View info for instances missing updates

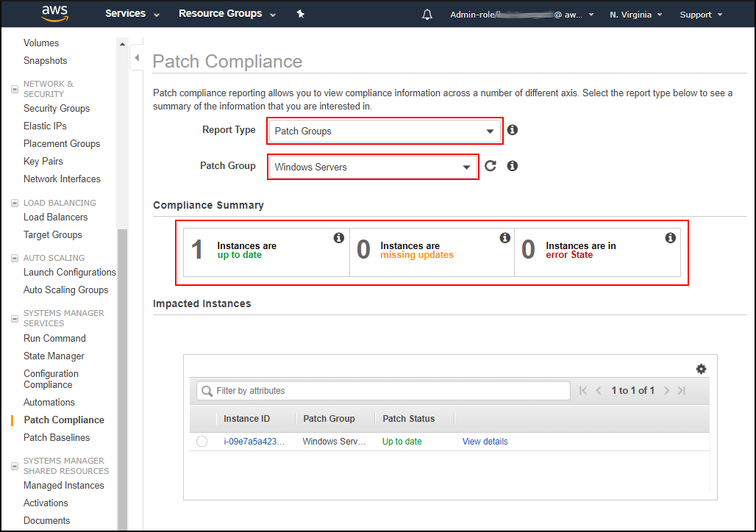pos(504,237)
